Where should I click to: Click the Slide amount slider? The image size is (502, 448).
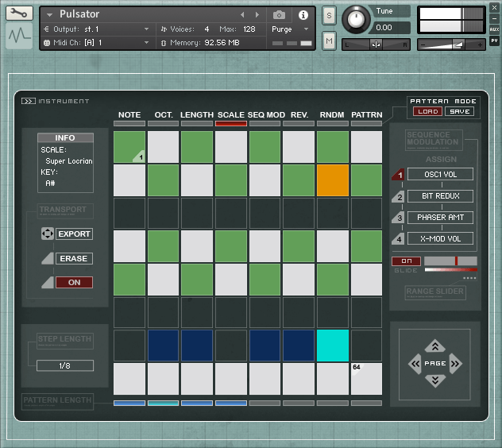pos(450,261)
